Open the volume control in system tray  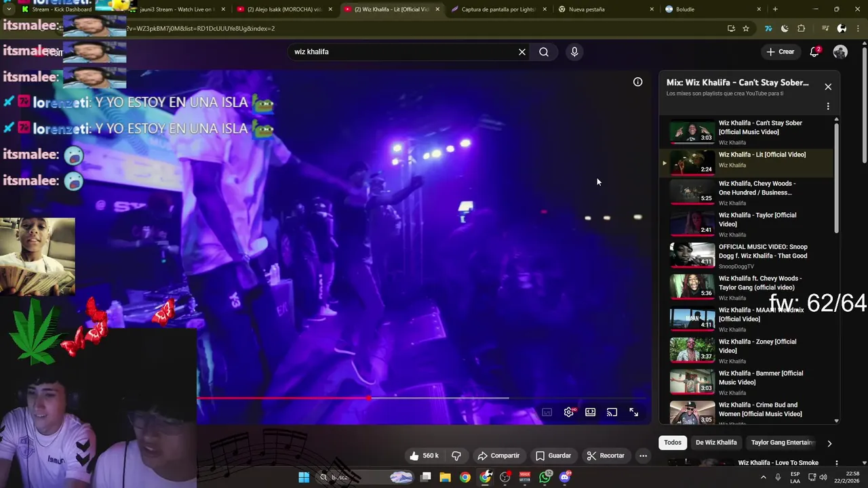823,477
